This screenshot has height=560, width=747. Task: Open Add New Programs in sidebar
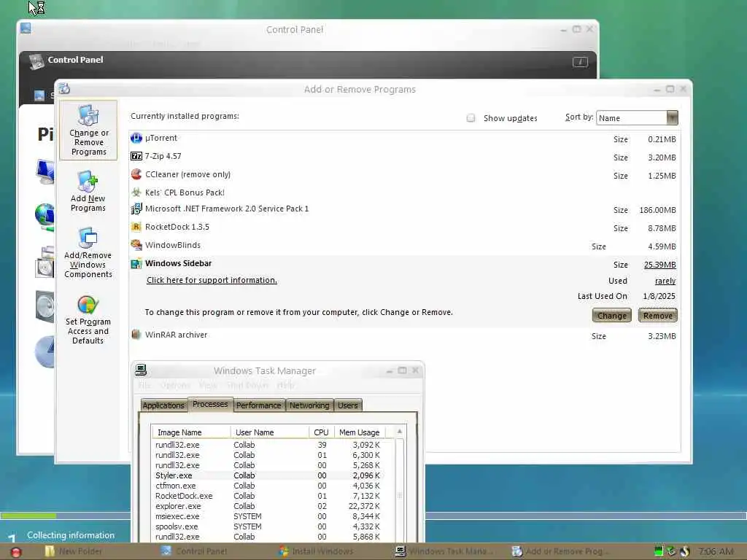coord(88,192)
